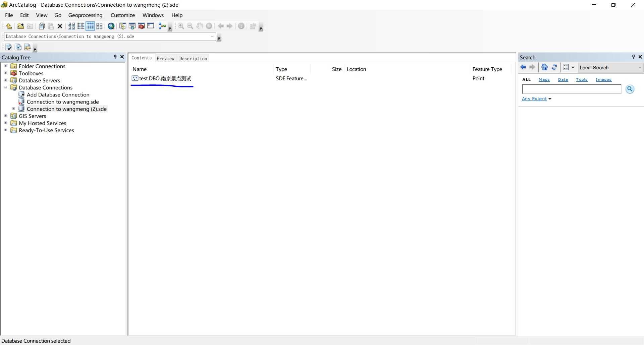Viewport: 644px width, 345px height.
Task: Open the Catalog Tree window icon
Action: [x=123, y=26]
